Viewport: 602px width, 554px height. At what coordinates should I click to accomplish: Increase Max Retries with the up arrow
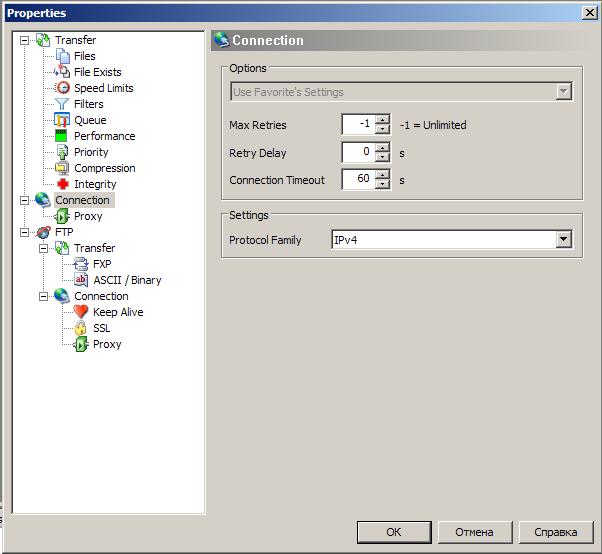point(382,120)
